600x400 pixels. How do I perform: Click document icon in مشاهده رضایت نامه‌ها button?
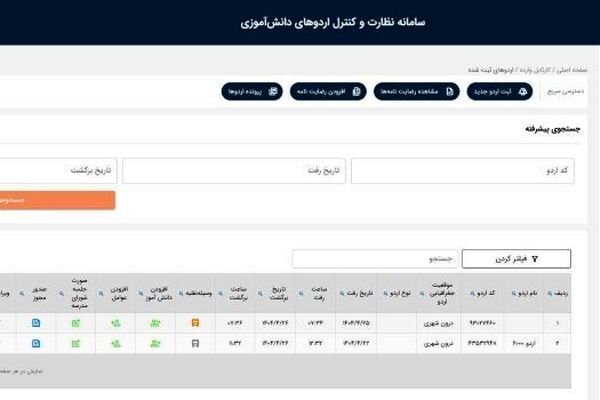coord(450,91)
